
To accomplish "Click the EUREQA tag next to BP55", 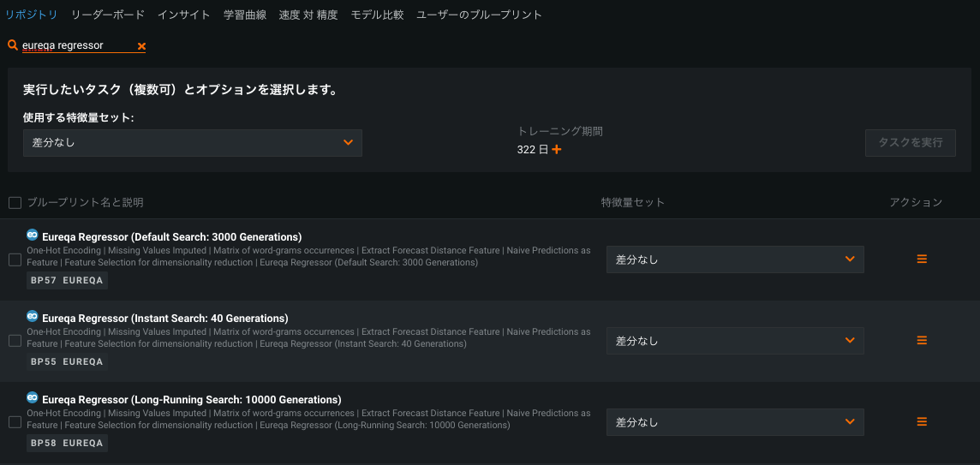I will point(83,362).
